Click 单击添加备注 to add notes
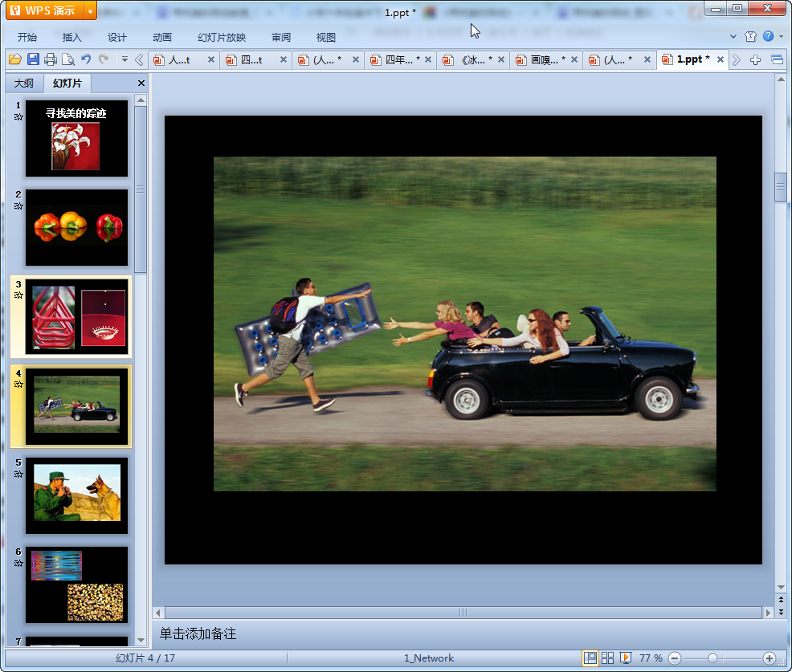Screen dimensions: 792x672 pos(198,633)
